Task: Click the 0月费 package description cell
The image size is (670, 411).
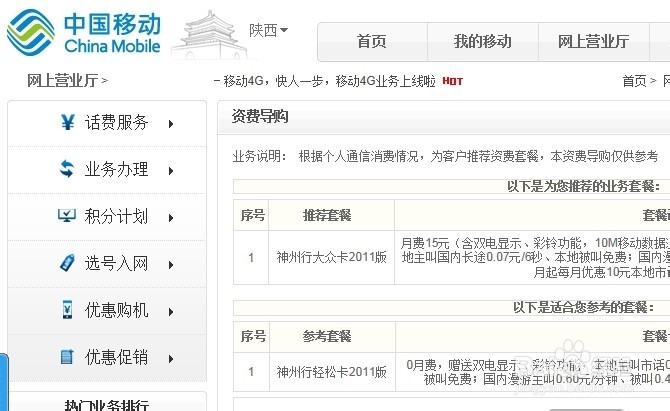Action: 533,372
